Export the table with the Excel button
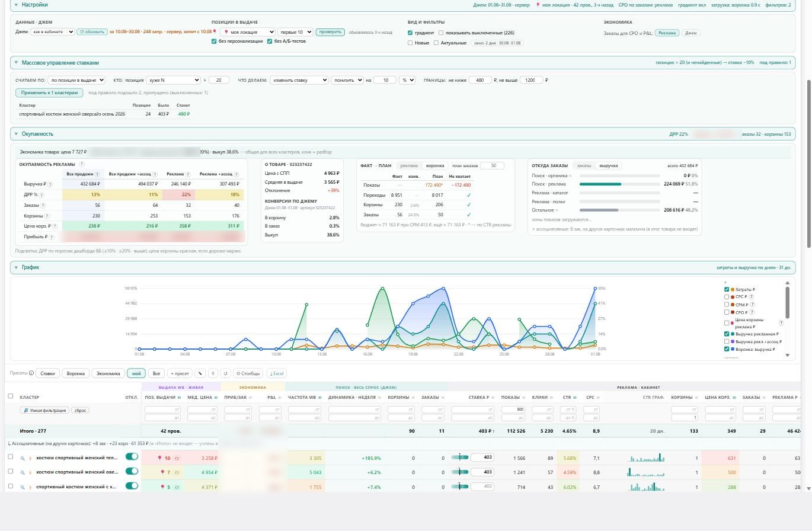This screenshot has height=531, width=812. click(277, 373)
